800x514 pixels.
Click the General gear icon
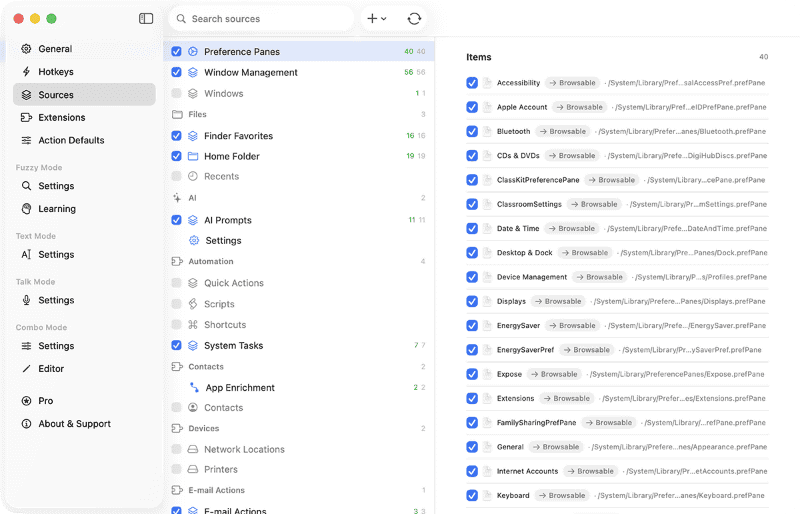coord(27,49)
